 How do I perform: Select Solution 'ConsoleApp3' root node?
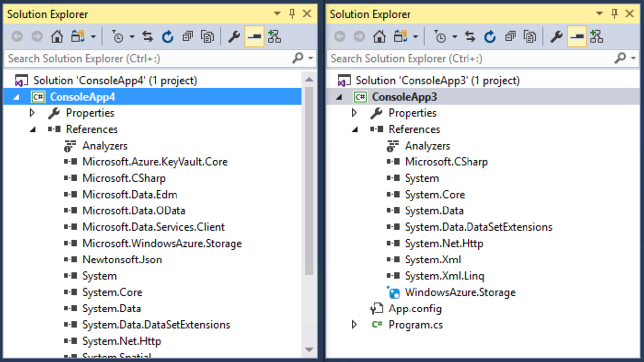[x=437, y=80]
